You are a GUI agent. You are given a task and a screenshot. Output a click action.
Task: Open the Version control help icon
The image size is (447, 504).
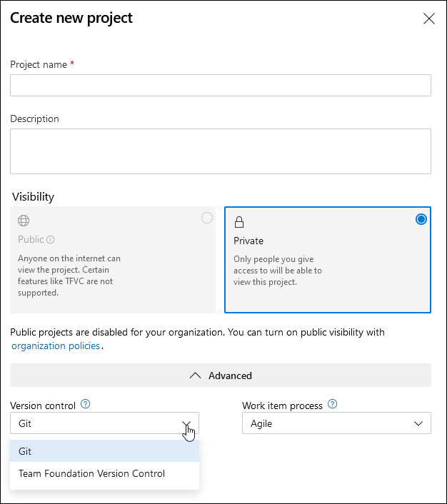(x=86, y=405)
